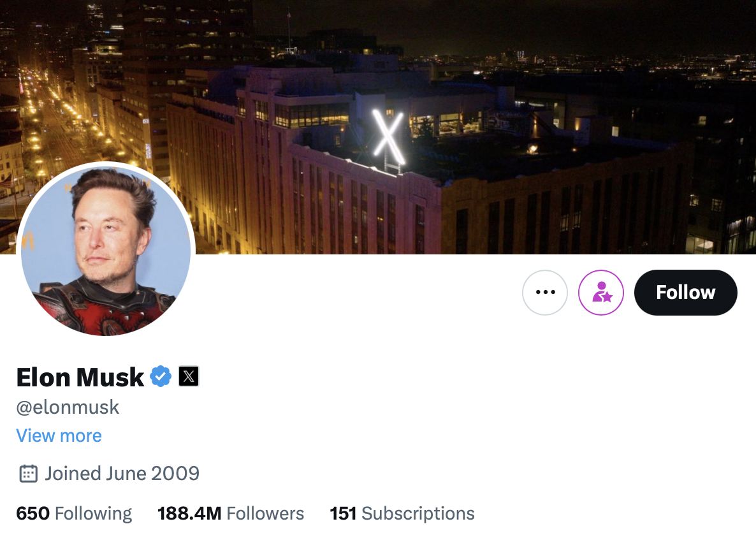Click the purple Subscribe person-with-star icon
The width and height of the screenshot is (756, 533).
601,292
